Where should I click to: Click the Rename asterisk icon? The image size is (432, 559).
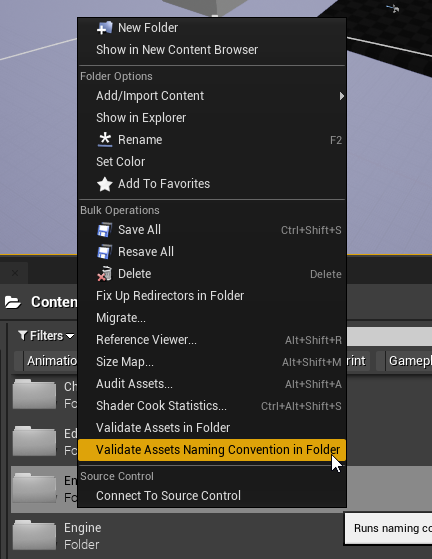point(105,140)
